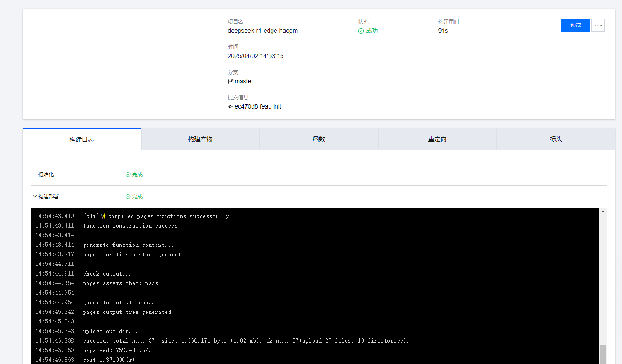Click project name deepseek-r1-edge-haogm
Image resolution: width=622 pixels, height=364 pixels.
click(x=263, y=31)
